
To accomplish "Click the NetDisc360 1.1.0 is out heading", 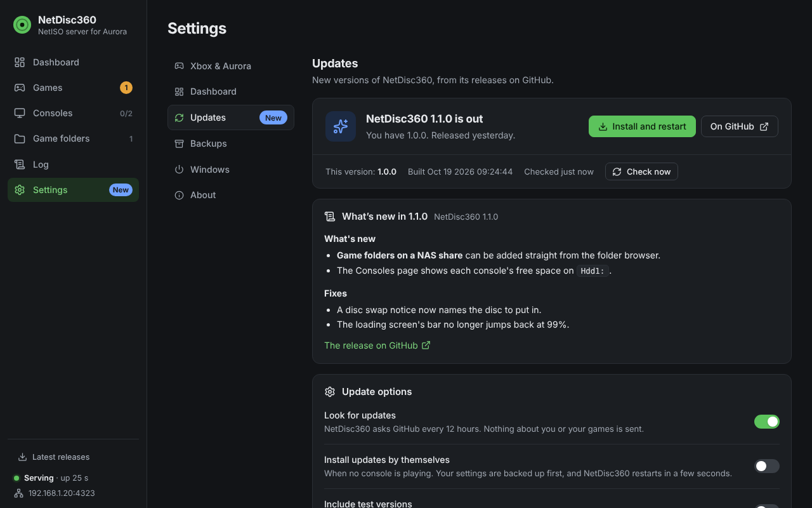I will [424, 119].
